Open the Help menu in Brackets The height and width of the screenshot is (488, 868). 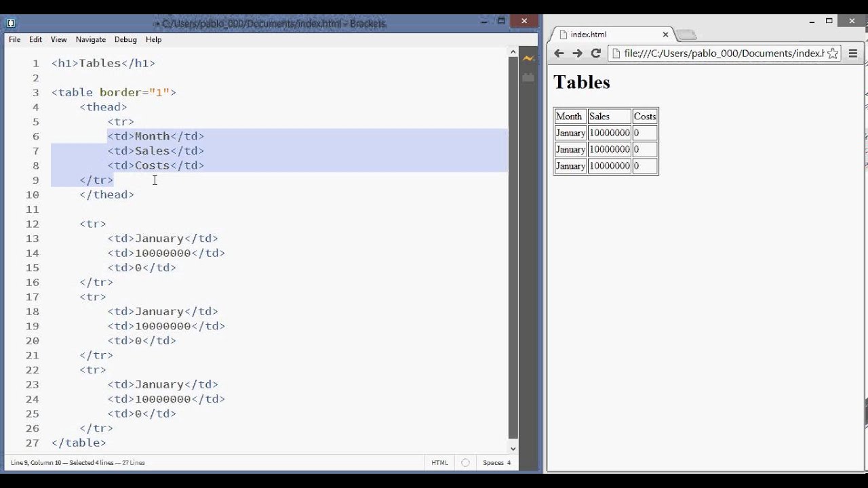[x=153, y=39]
